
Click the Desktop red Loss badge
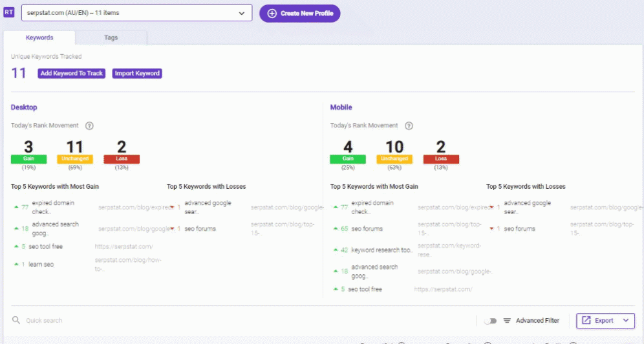pyautogui.click(x=122, y=159)
